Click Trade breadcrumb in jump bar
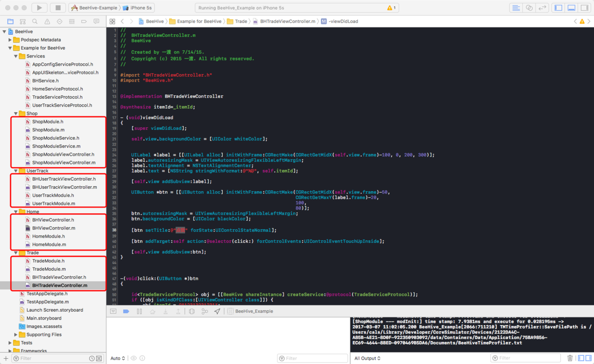The image size is (594, 364). [x=237, y=22]
